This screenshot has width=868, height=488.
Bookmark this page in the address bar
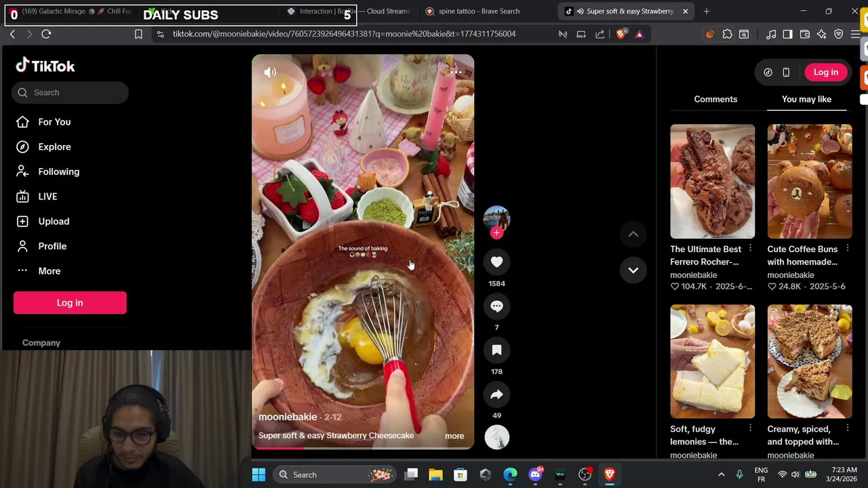(138, 34)
